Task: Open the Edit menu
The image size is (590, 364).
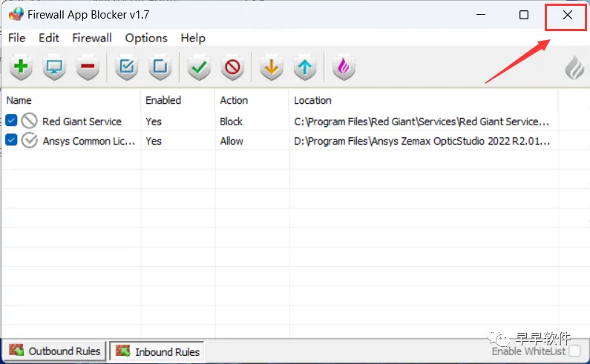Action: pyautogui.click(x=48, y=38)
